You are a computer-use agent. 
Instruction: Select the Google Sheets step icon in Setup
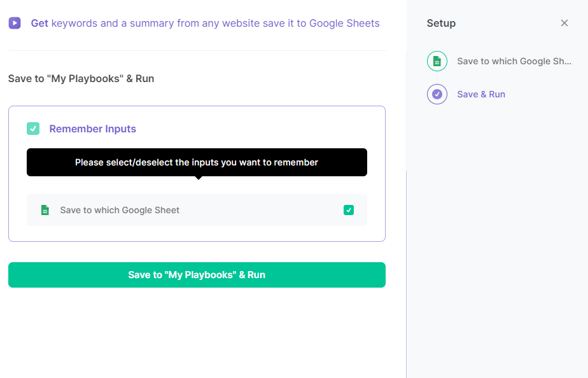click(437, 61)
